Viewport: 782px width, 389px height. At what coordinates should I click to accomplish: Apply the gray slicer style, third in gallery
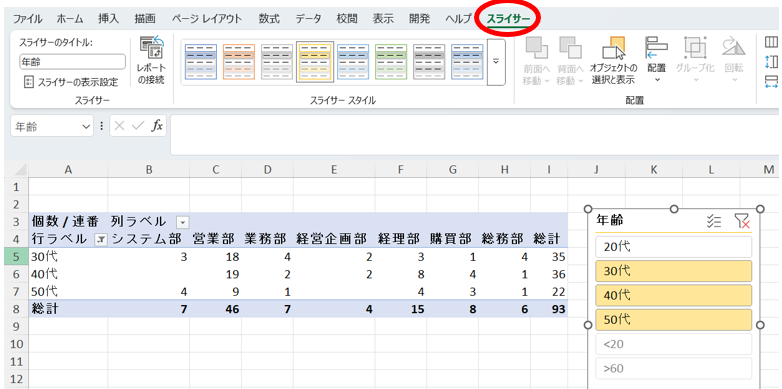(x=277, y=62)
